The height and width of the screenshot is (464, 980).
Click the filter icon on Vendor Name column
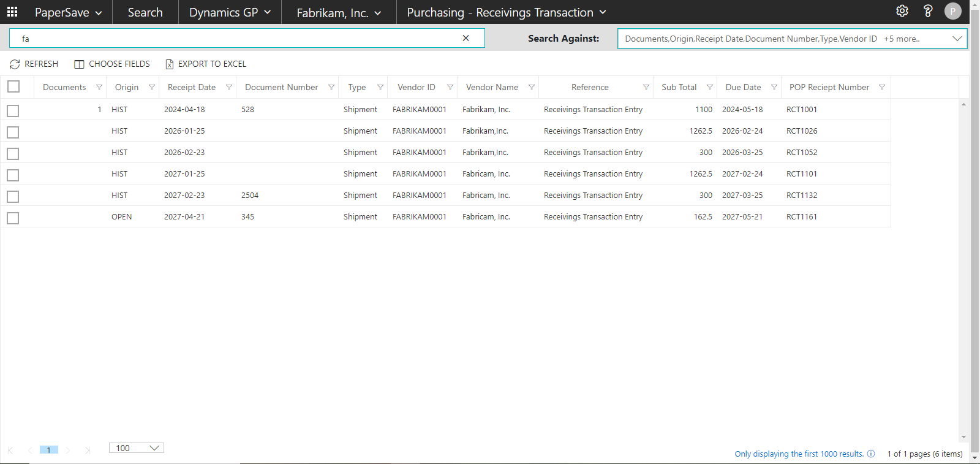point(531,87)
